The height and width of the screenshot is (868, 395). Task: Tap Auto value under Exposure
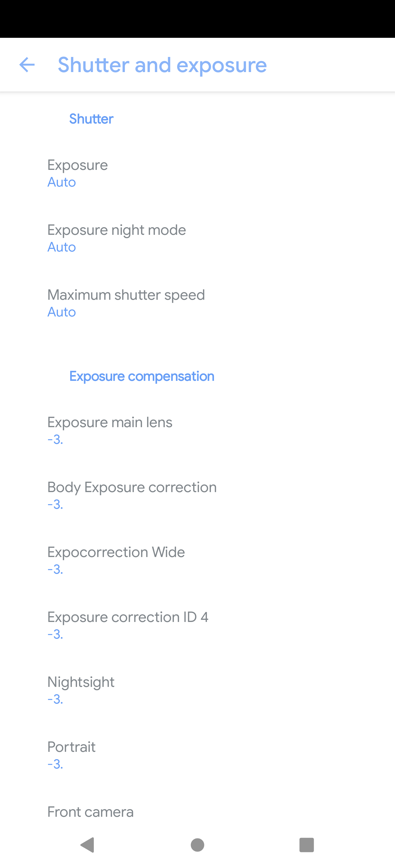click(x=62, y=182)
